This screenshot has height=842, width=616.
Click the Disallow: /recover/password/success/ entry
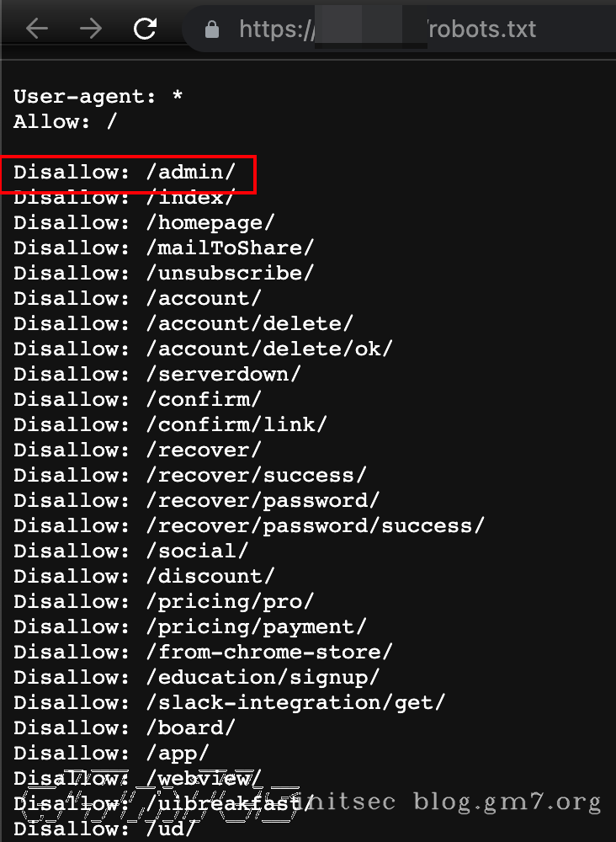click(249, 526)
